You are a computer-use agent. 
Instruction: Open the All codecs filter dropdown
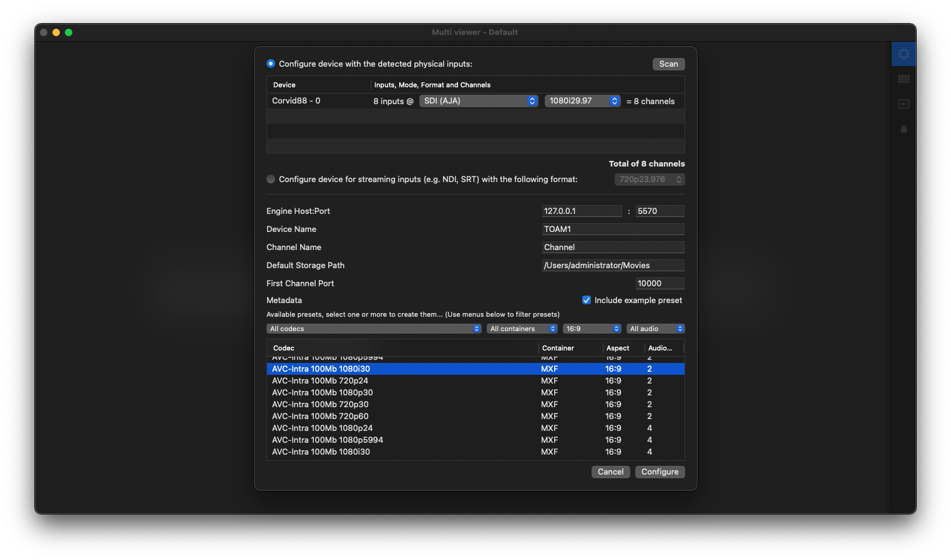coord(374,329)
